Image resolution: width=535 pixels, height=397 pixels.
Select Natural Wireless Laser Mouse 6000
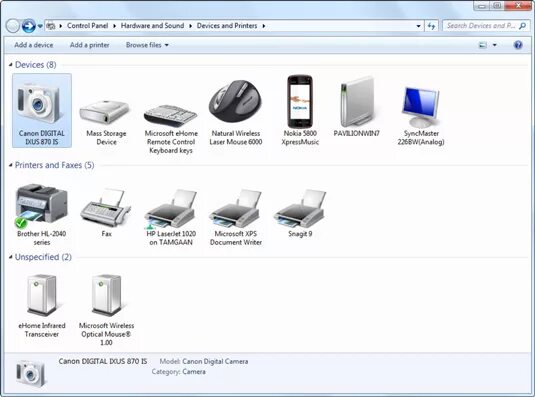click(235, 113)
